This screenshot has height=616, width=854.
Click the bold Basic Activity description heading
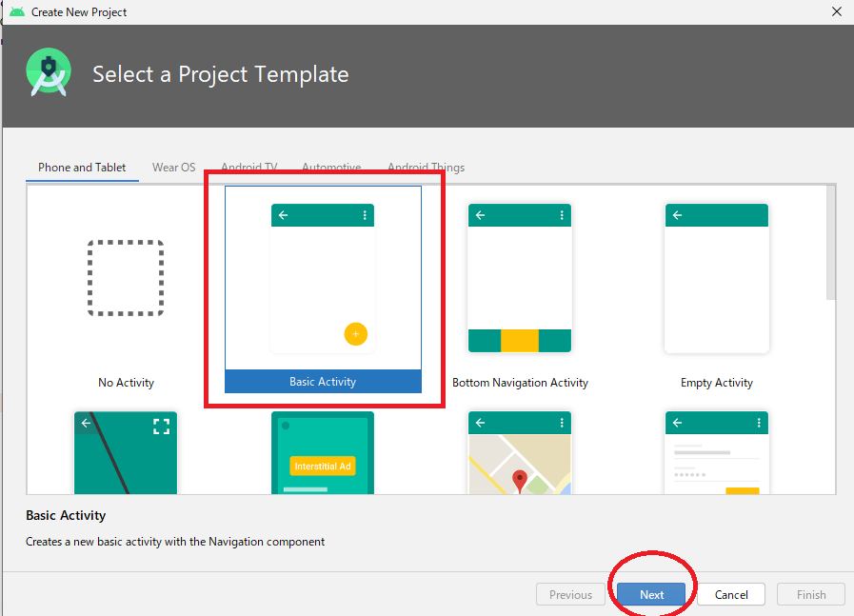pyautogui.click(x=66, y=515)
